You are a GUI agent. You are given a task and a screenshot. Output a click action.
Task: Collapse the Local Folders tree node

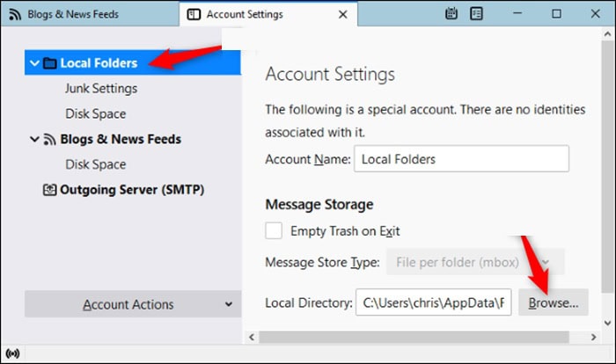pos(33,63)
